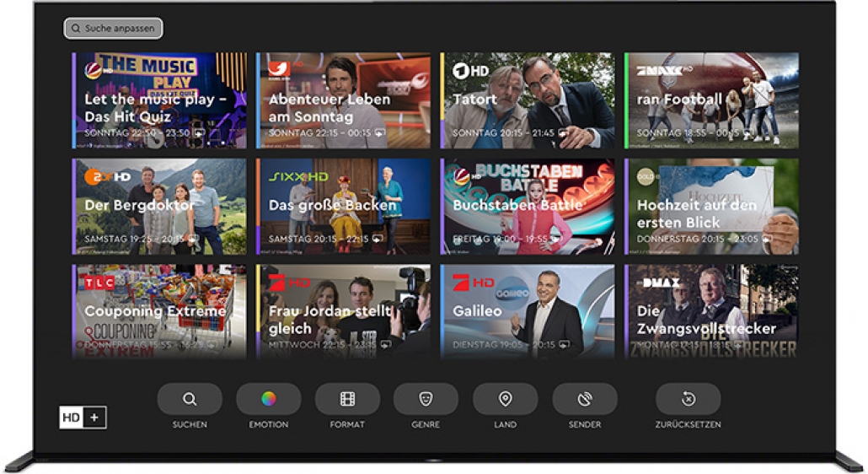Click the ZDF HD logo on Der Bergdoktor

pos(107,177)
